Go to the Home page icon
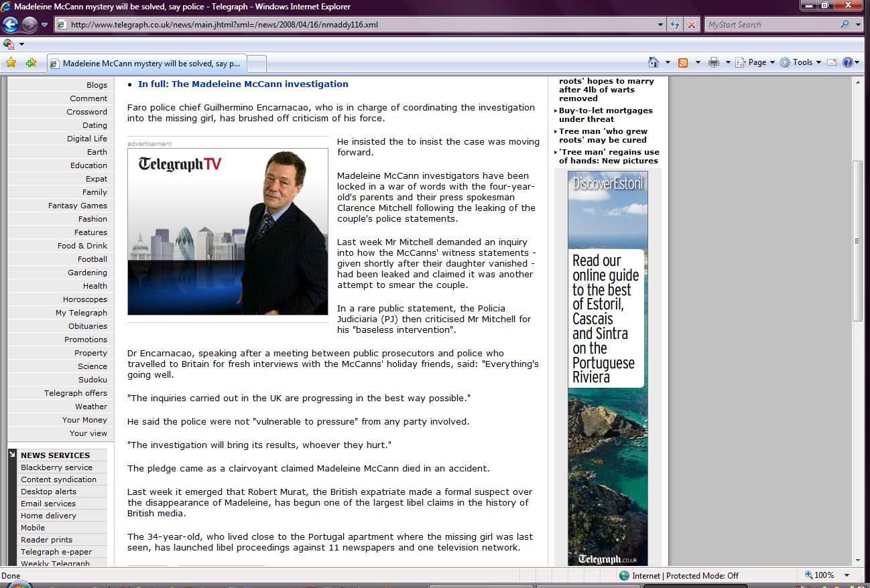The width and height of the screenshot is (870, 588). tap(654, 62)
